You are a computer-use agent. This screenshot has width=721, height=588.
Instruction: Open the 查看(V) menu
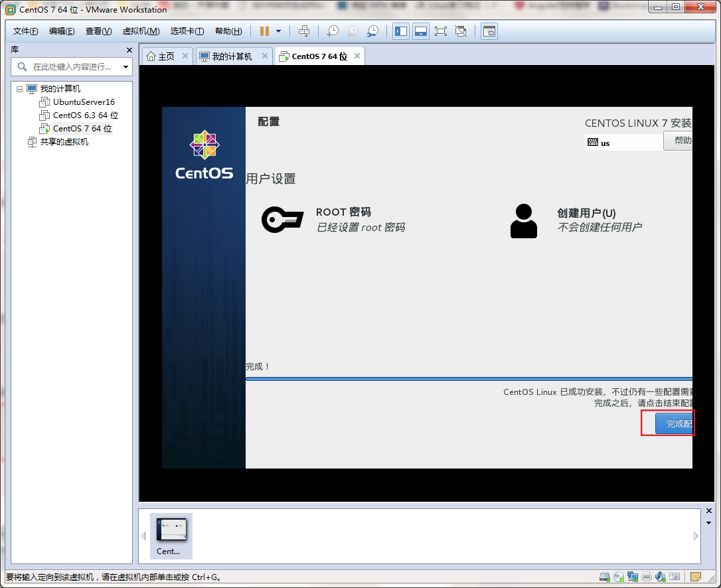click(98, 31)
